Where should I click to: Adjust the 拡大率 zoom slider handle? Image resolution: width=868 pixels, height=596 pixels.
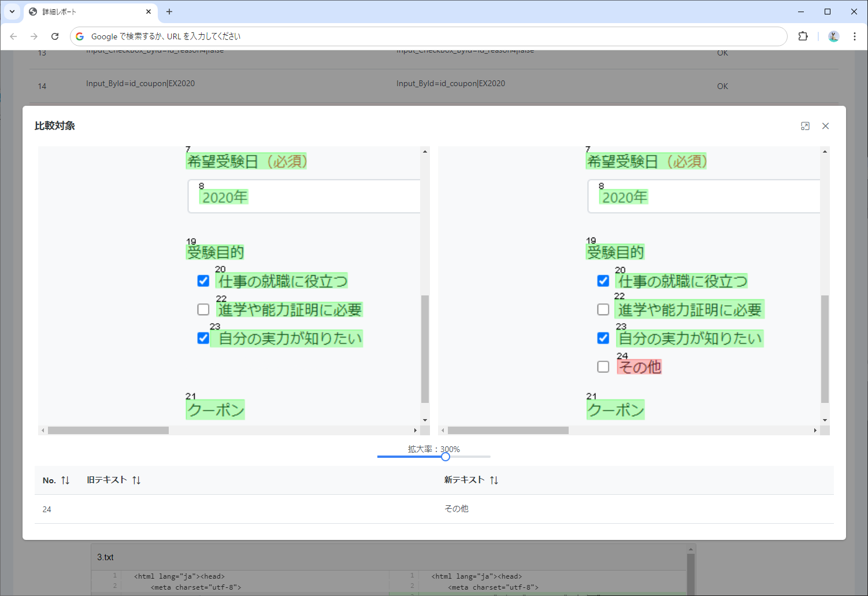click(446, 457)
